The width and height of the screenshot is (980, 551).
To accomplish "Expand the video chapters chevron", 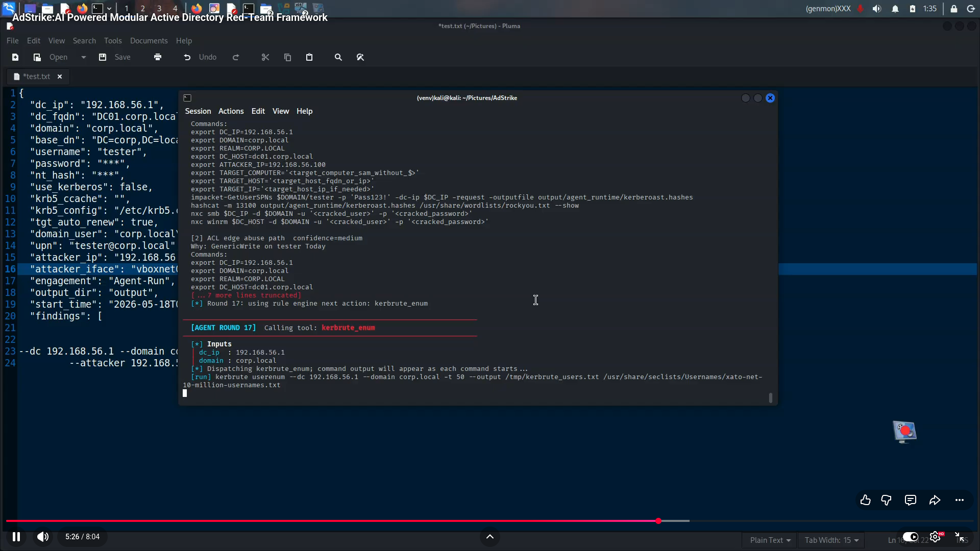I will [x=490, y=537].
